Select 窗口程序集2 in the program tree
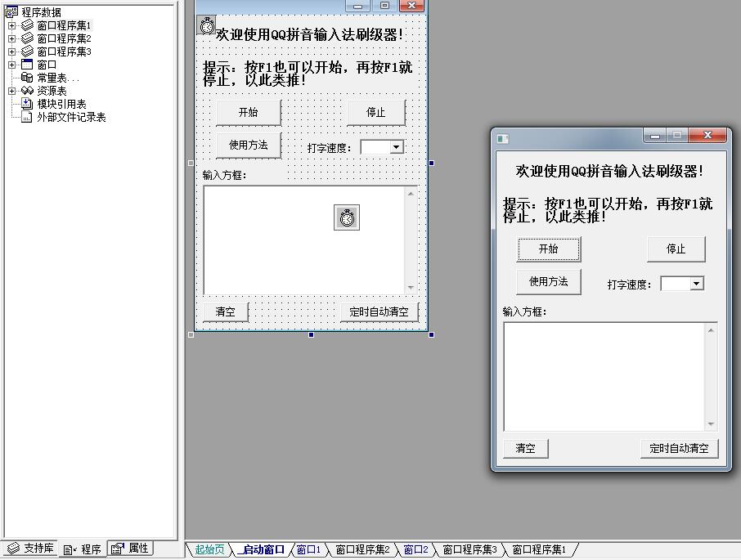The image size is (741, 560). [x=64, y=38]
